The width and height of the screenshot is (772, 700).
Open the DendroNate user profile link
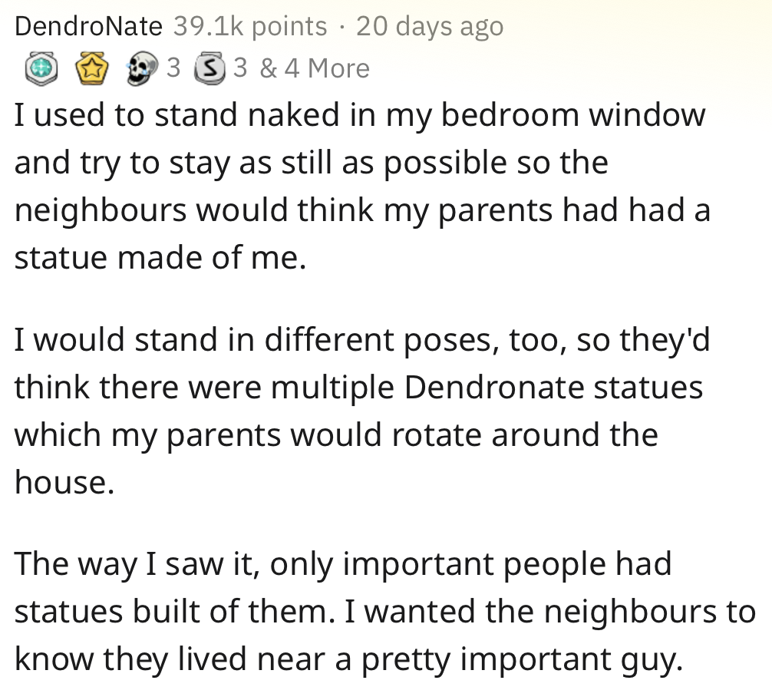pos(88,26)
